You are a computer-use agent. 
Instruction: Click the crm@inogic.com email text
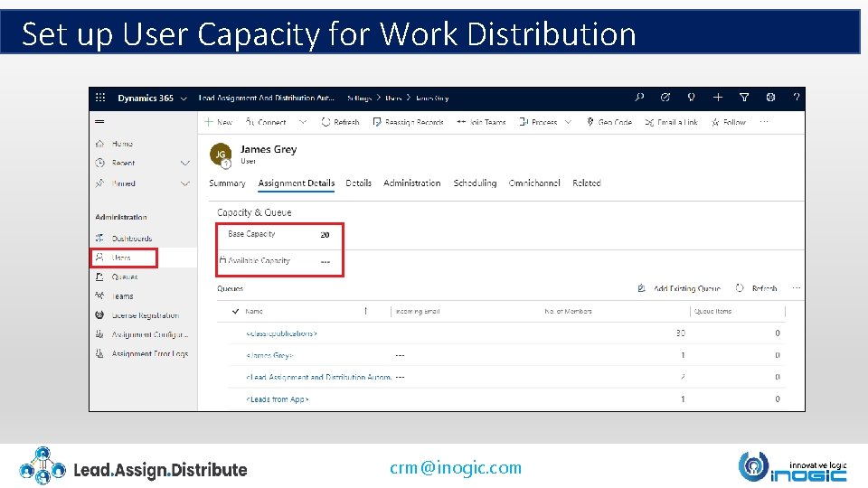pos(456,468)
